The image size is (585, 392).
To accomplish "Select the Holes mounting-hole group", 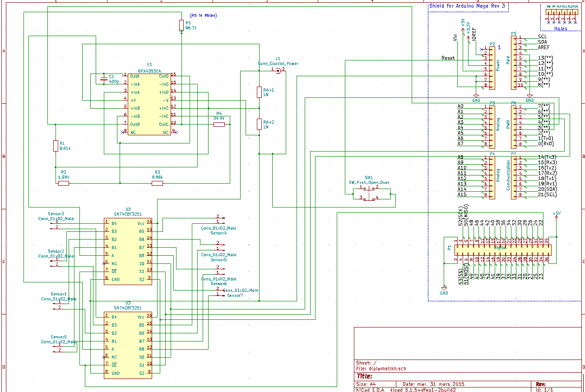I will tap(561, 17).
